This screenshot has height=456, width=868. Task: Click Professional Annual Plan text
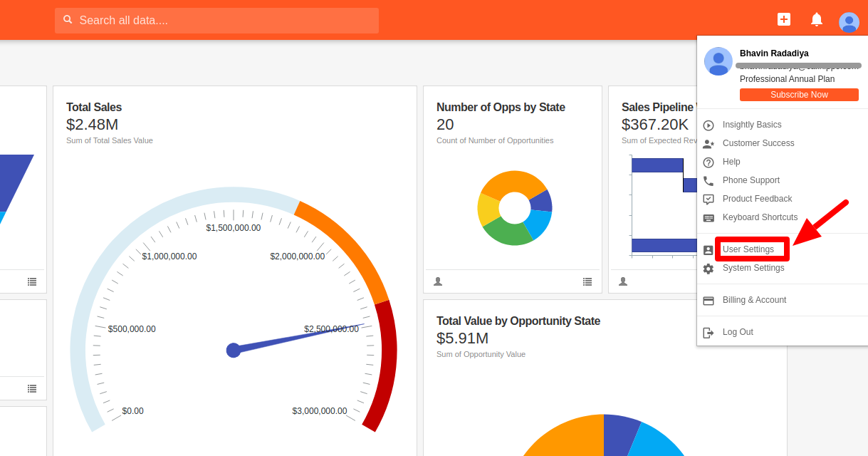coord(787,79)
